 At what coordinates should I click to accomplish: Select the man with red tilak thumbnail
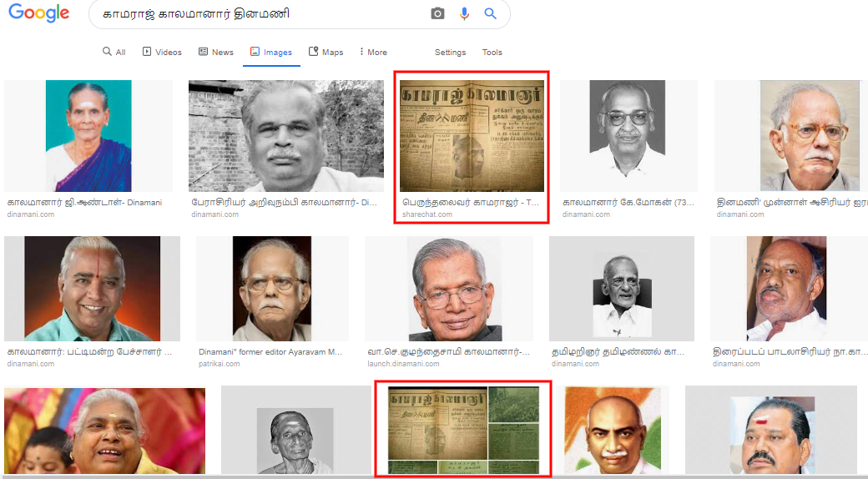pos(93,289)
